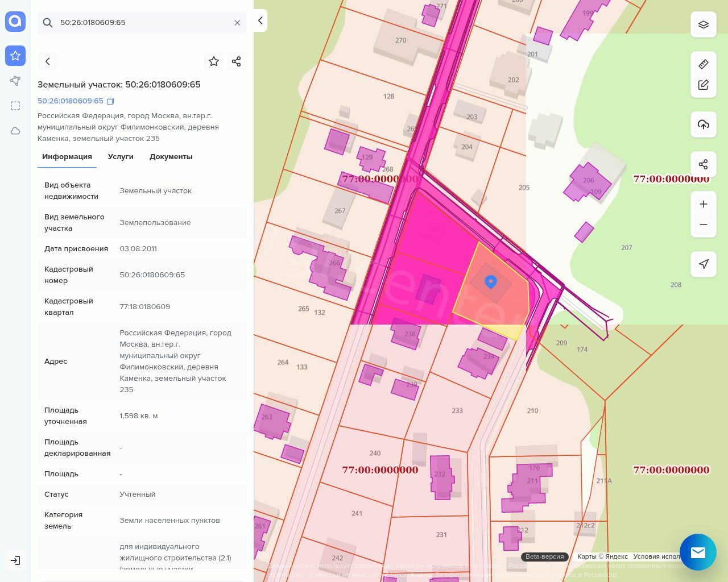
Task: Switch to the Документы tab
Action: coord(171,157)
